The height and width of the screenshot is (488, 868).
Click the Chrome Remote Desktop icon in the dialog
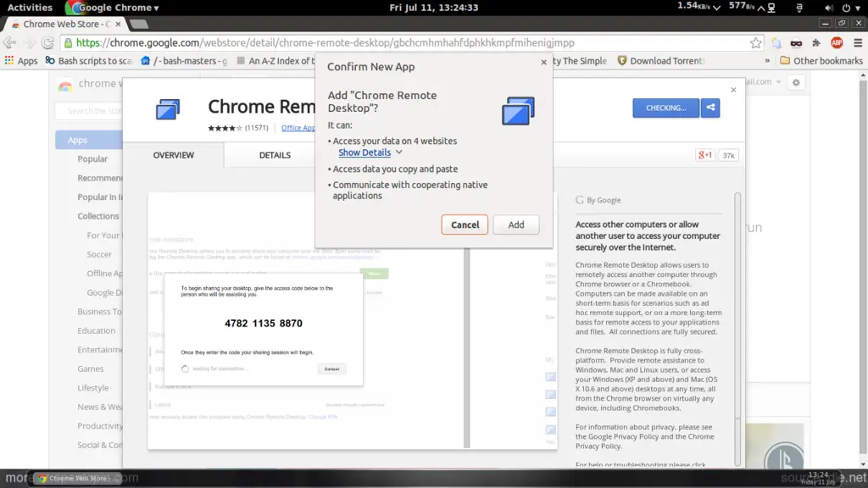518,111
